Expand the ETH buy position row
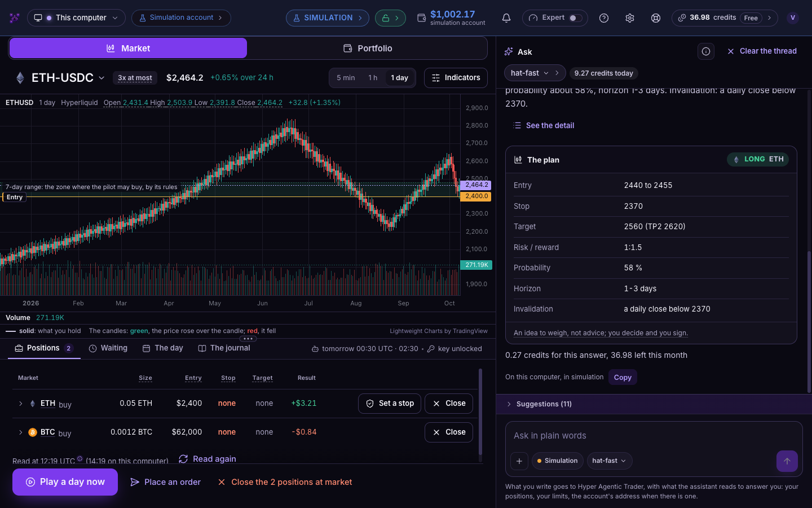The width and height of the screenshot is (812, 508). click(21, 404)
